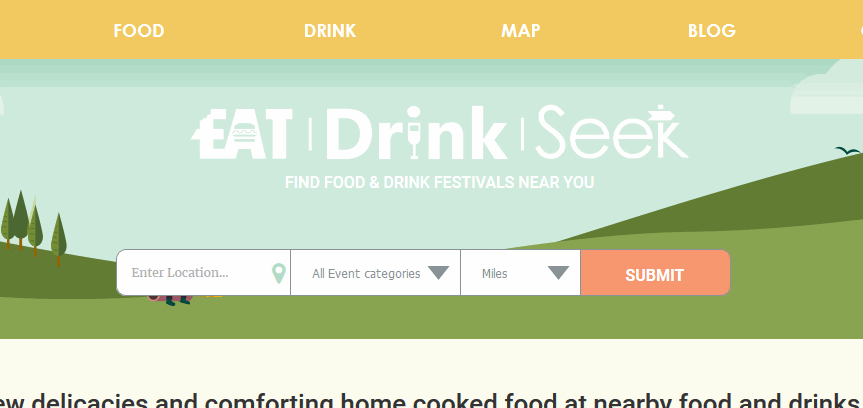Image resolution: width=863 pixels, height=408 pixels.
Task: Click the pine trees illustration on the left
Action: pos(33,227)
